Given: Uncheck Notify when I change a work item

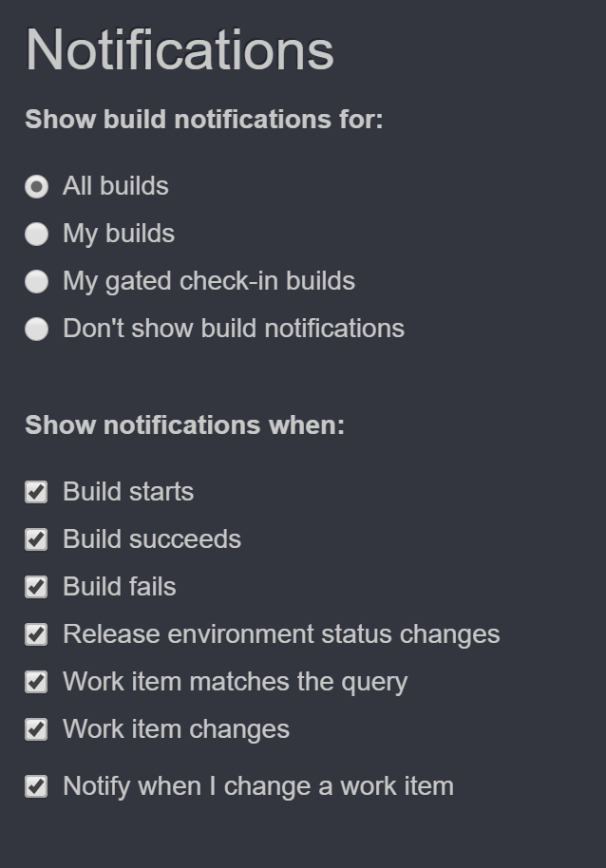Looking at the screenshot, I should coord(36,786).
